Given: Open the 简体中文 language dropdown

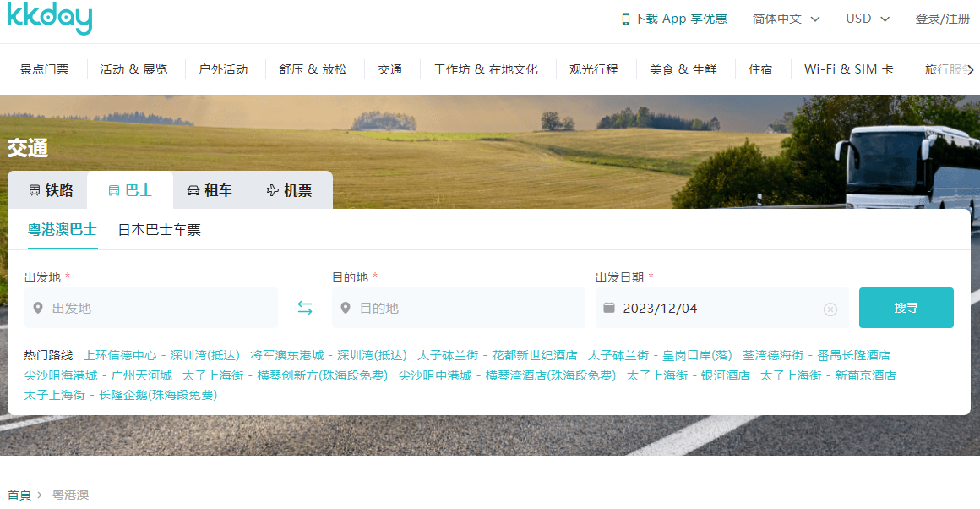Looking at the screenshot, I should [786, 19].
